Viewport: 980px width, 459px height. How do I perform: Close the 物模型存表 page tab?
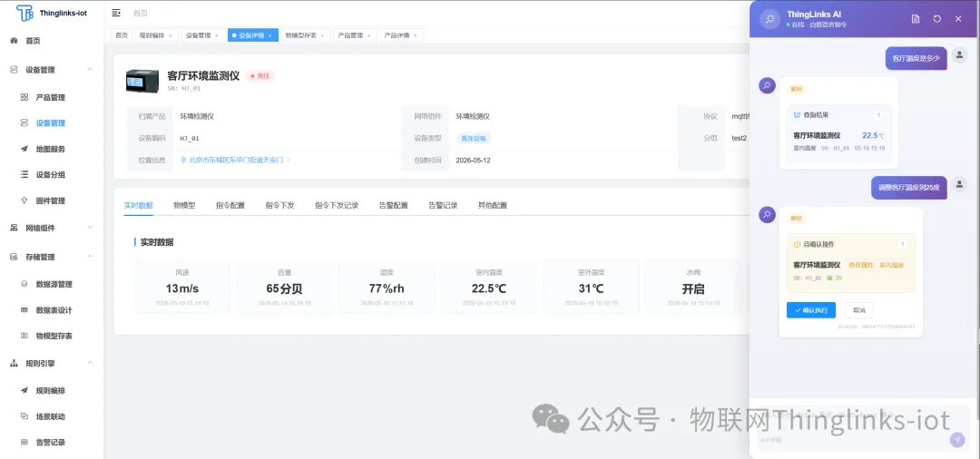[x=322, y=35]
